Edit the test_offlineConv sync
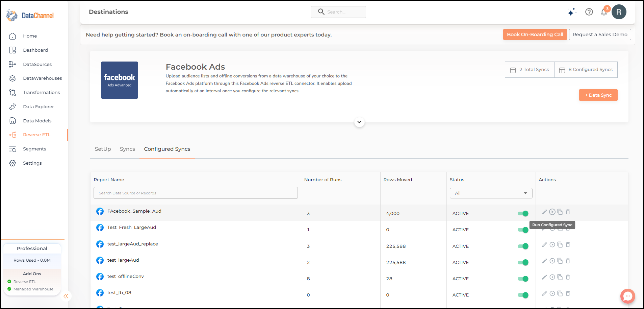This screenshot has height=309, width=644. click(544, 277)
